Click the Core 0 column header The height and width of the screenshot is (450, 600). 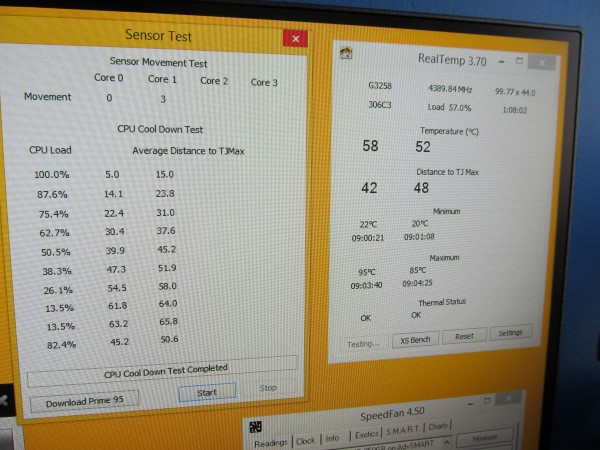pyautogui.click(x=109, y=78)
